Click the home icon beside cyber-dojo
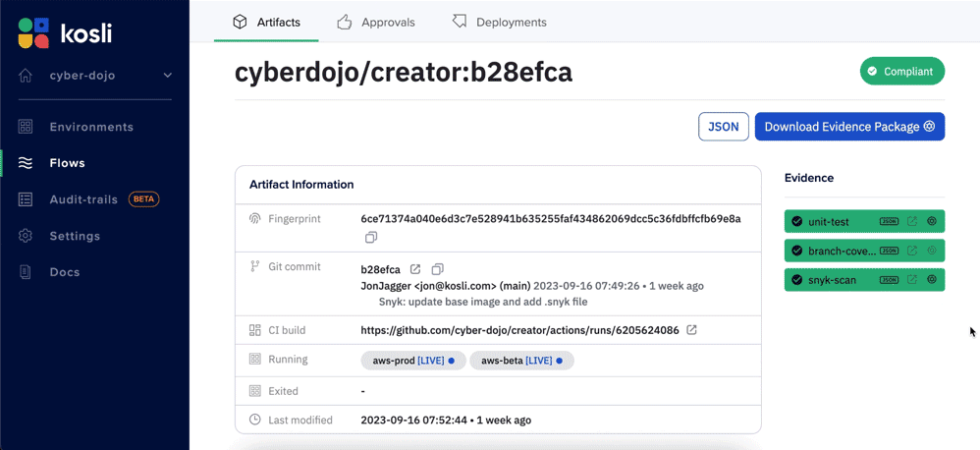Screen dimensions: 980x450 click(26, 76)
